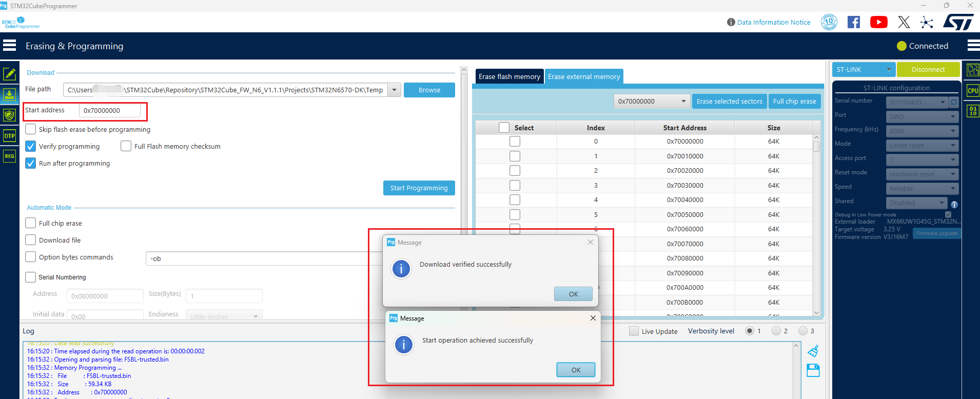This screenshot has width=980, height=399.
Task: Check the Download file option
Action: tap(31, 240)
